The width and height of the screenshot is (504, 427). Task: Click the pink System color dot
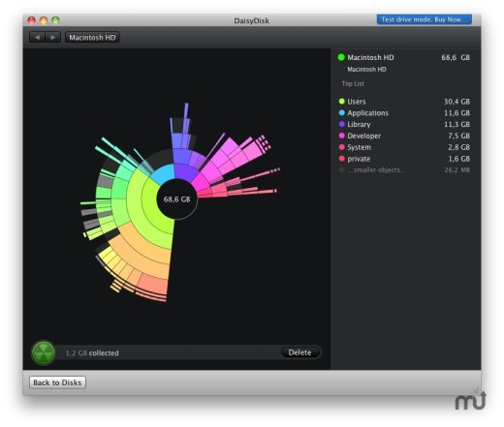341,147
